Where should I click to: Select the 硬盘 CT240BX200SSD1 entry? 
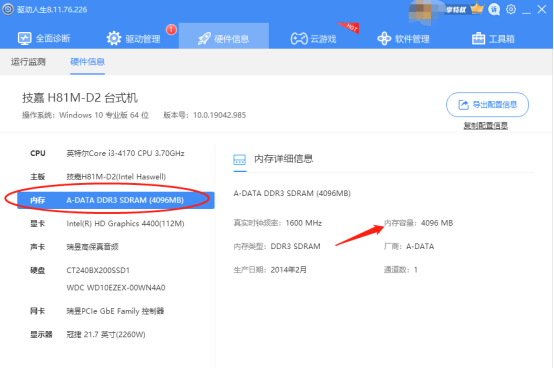coord(98,270)
